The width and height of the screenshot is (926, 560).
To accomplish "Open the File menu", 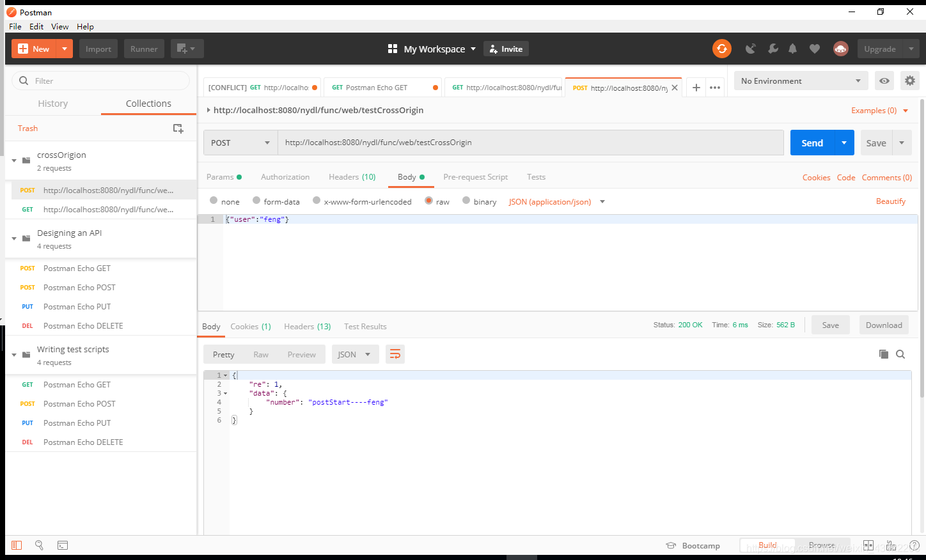I will (15, 26).
